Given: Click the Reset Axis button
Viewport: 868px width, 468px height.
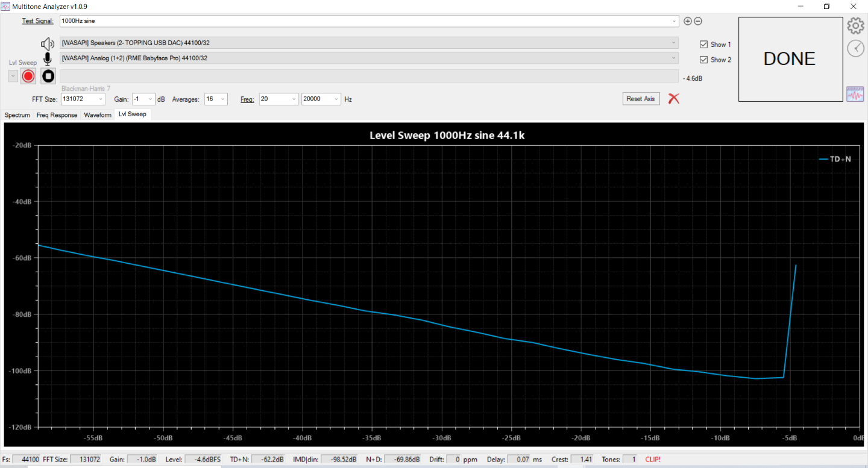Looking at the screenshot, I should click(641, 99).
